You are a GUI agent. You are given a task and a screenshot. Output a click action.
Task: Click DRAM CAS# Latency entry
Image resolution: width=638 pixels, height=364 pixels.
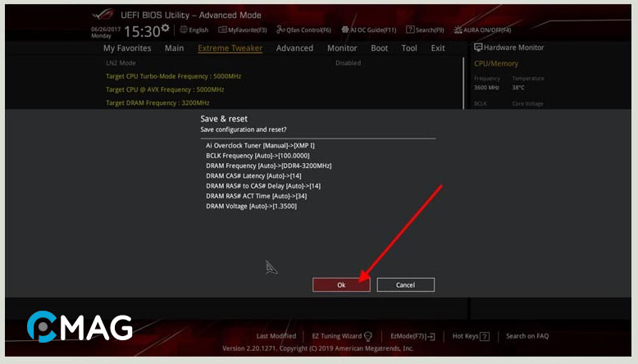[253, 175]
